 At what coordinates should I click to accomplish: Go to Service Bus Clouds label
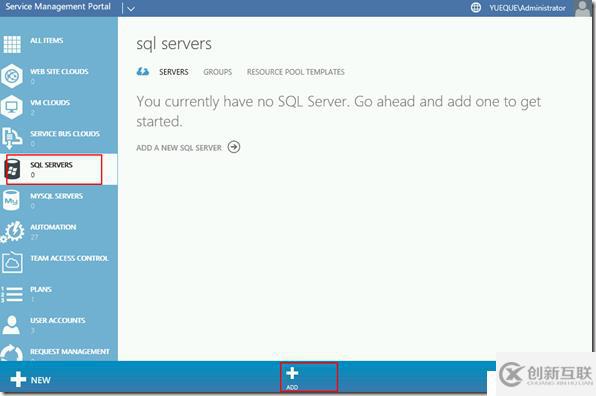[65, 134]
